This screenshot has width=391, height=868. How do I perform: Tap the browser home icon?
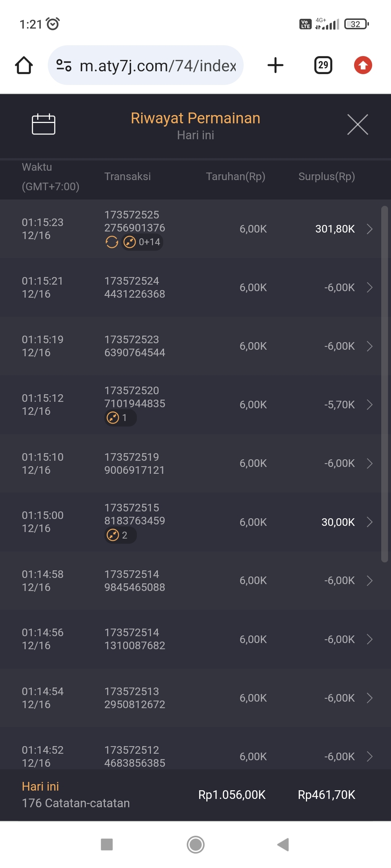click(24, 65)
